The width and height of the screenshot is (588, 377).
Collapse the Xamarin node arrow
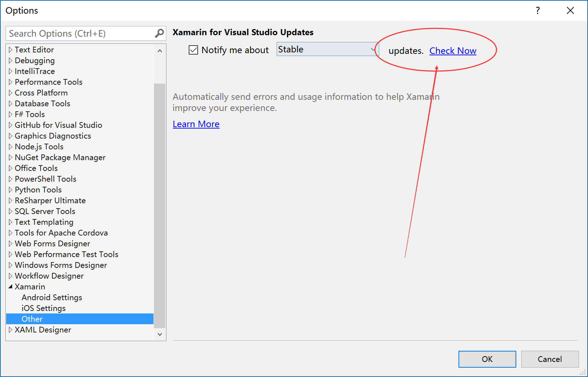(10, 287)
